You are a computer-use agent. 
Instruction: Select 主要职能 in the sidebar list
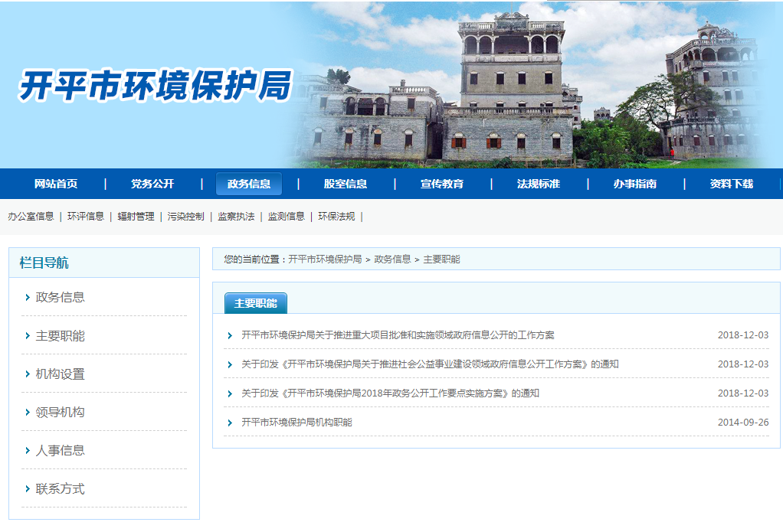[x=60, y=335]
